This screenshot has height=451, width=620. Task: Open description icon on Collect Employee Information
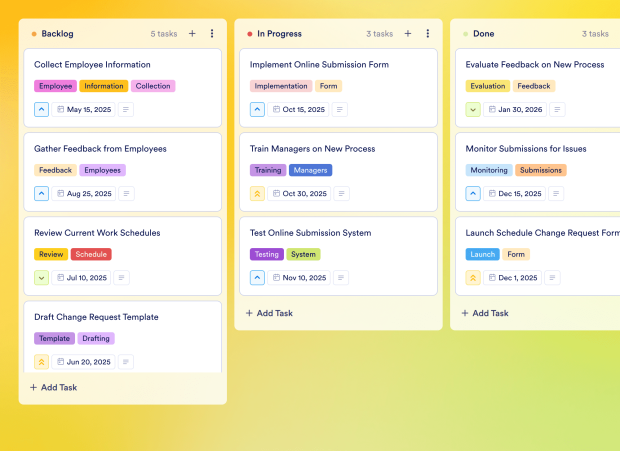pyautogui.click(x=126, y=110)
